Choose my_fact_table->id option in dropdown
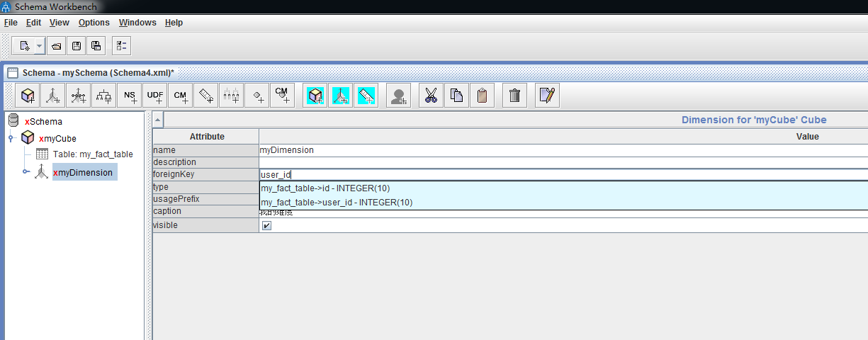Image resolution: width=868 pixels, height=340 pixels. click(x=563, y=188)
